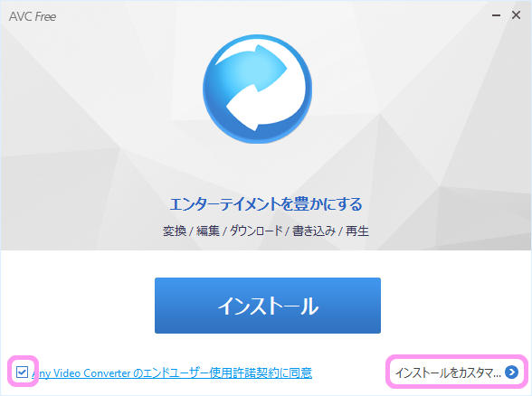Click the round blue chevron icon beside インストールをカスタマ
532x396 pixels.
coord(512,372)
